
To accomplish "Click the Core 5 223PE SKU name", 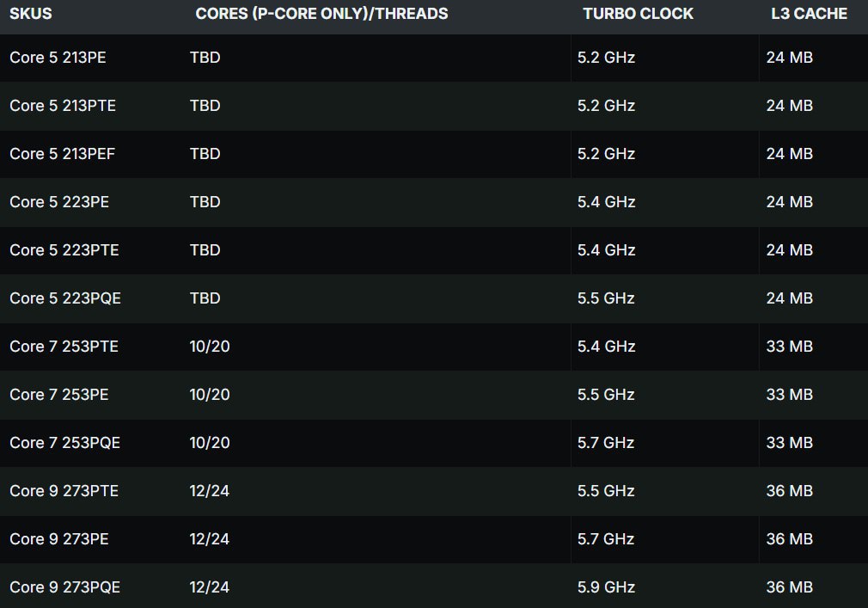I will click(59, 202).
